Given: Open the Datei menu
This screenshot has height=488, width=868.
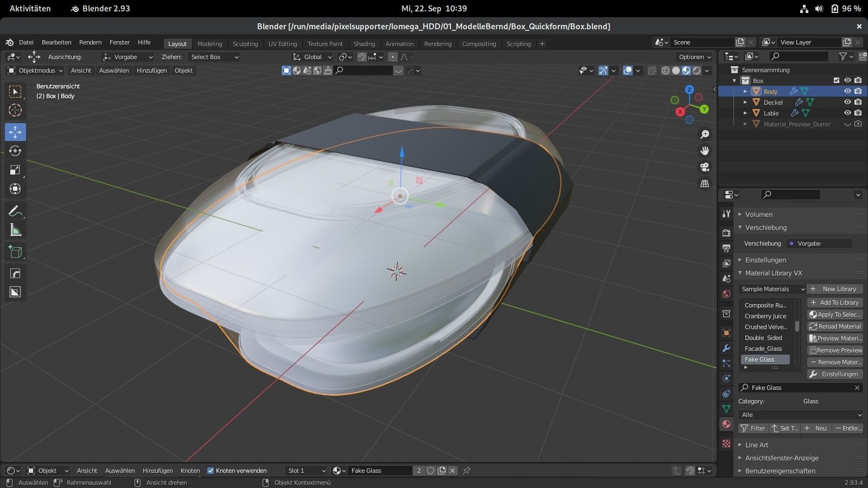Looking at the screenshot, I should [26, 42].
